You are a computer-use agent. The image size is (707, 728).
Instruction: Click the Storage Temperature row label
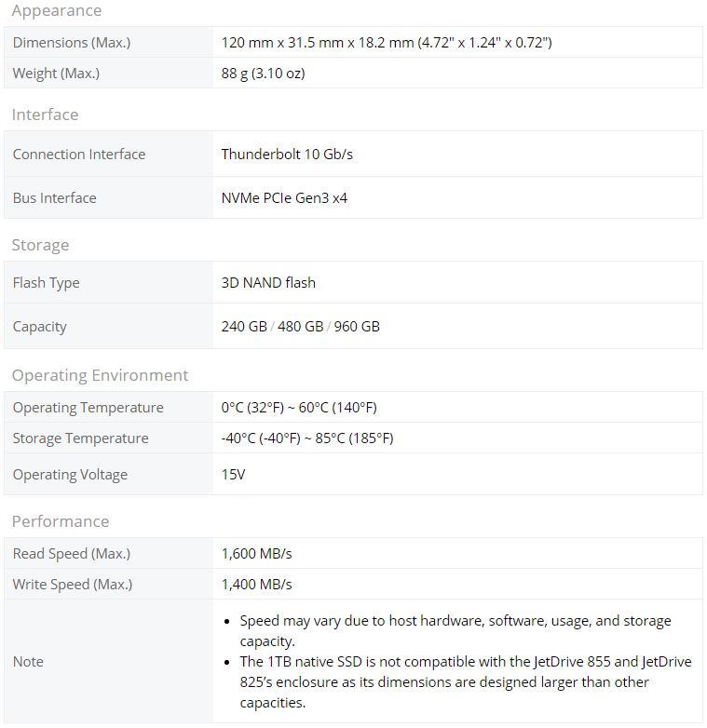[80, 438]
